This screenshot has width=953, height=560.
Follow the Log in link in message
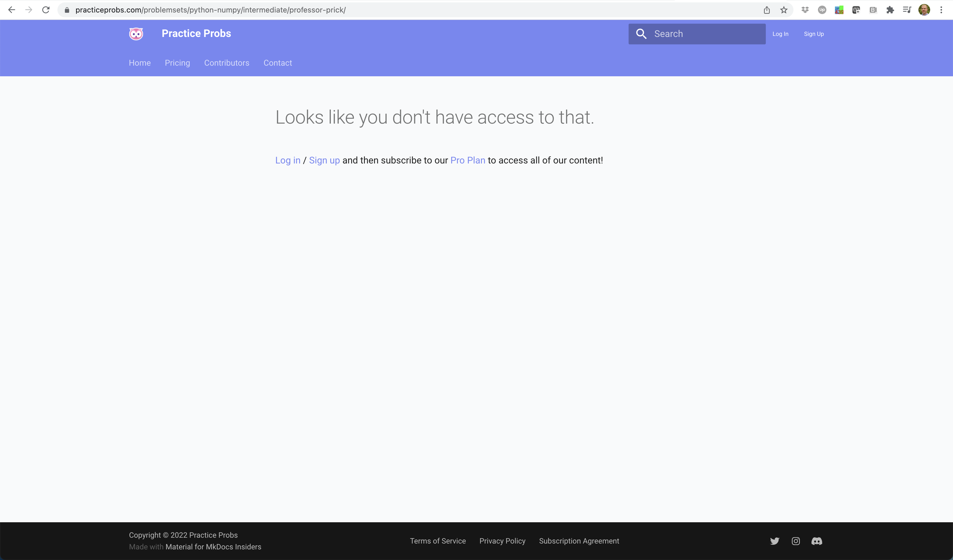(288, 160)
